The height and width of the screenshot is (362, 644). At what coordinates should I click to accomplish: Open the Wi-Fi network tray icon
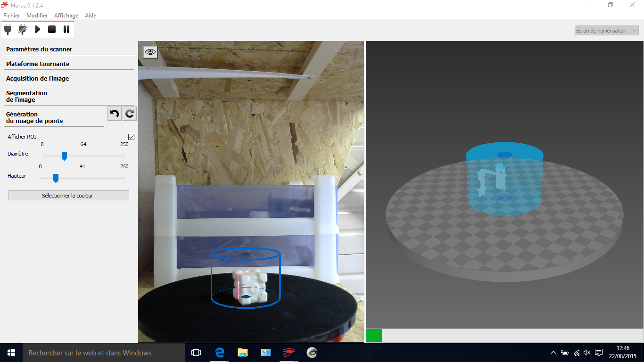576,353
